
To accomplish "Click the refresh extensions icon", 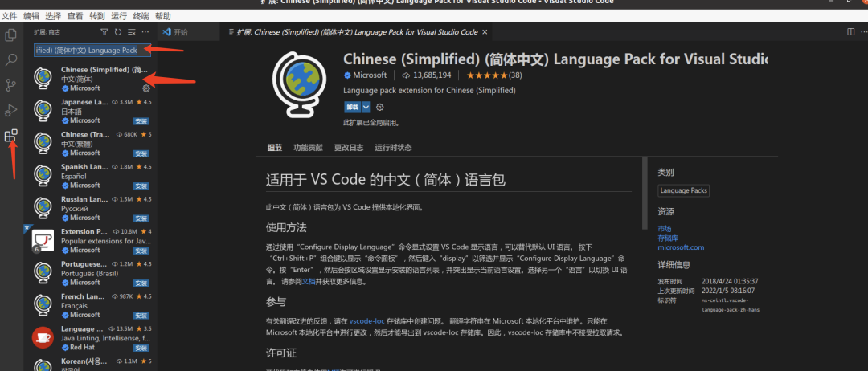I will (x=118, y=32).
